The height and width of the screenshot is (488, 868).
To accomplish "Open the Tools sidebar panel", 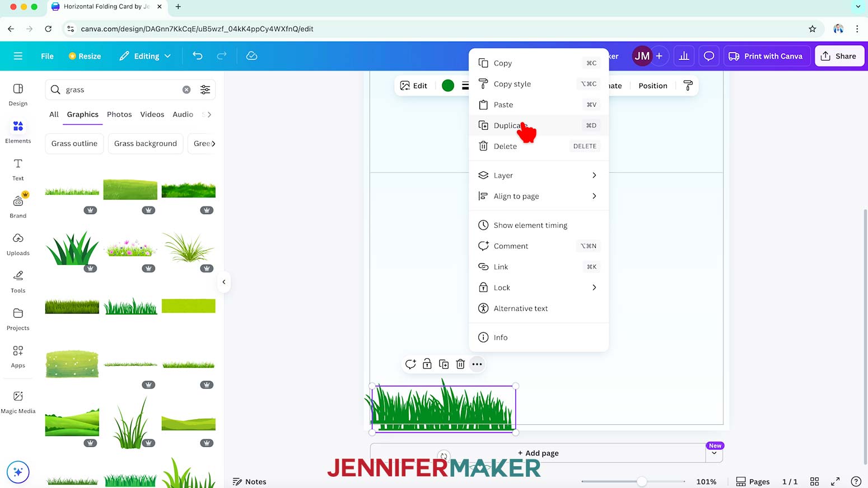I will click(x=18, y=282).
